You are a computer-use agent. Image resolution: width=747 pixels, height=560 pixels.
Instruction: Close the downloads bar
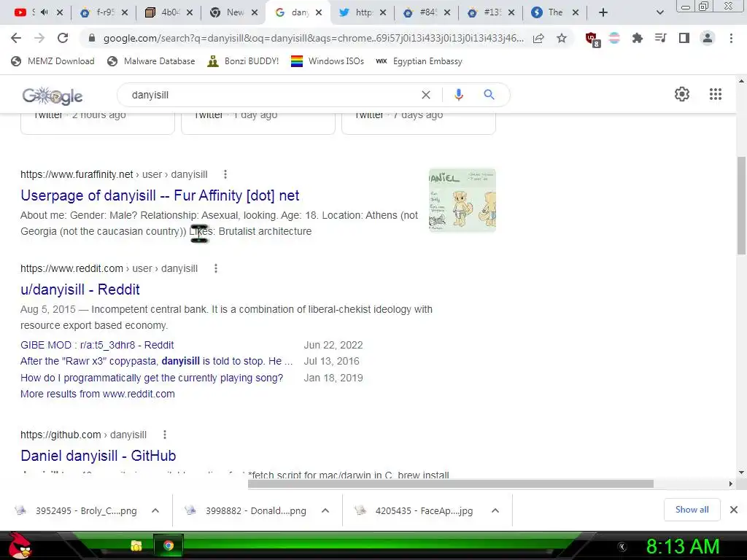(734, 510)
